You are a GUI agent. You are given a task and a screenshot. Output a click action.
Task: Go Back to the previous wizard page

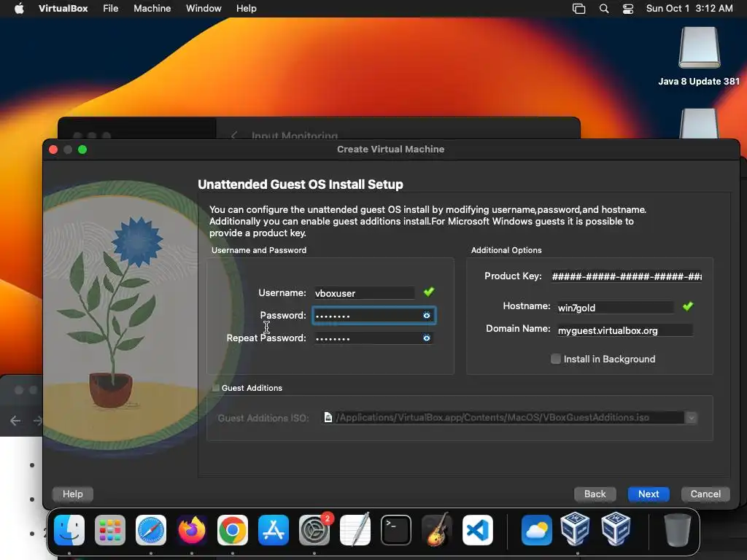[595, 494]
